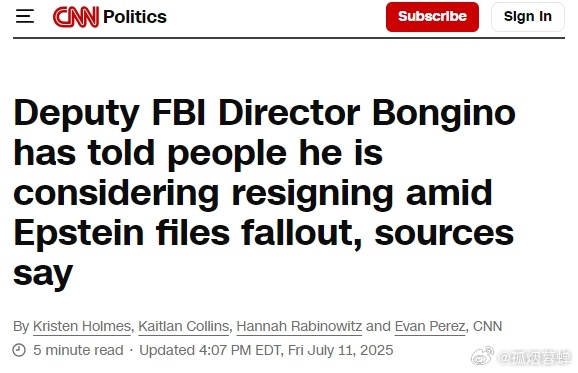Image resolution: width=578 pixels, height=373 pixels.
Task: Open Kaitlan Collins author profile link
Action: click(x=184, y=327)
